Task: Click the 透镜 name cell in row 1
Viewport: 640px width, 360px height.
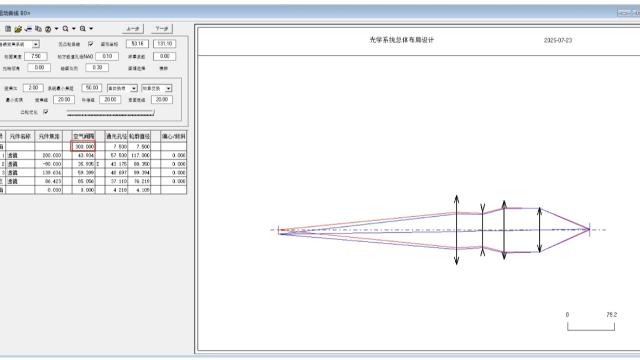Action: (x=20, y=156)
